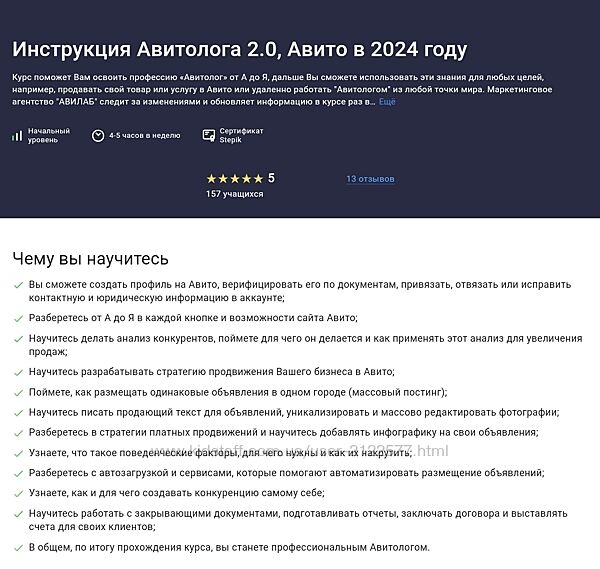Click the checkmark beside "Разберетесь от А до Я"
Viewport: 600px width, 569px height.
click(x=18, y=318)
